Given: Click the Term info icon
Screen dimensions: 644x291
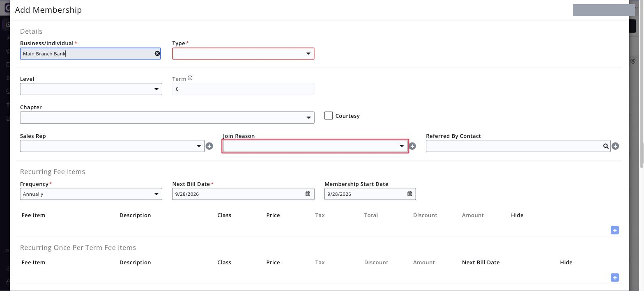Looking at the screenshot, I should 190,78.
